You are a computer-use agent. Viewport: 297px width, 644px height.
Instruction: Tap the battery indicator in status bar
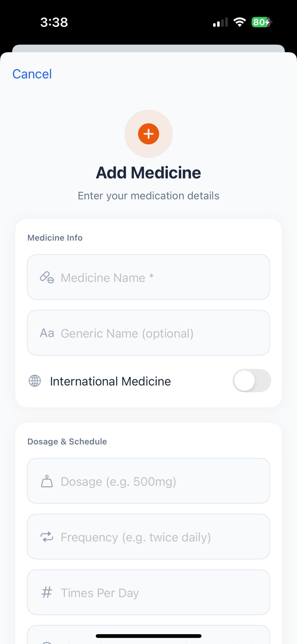click(261, 22)
